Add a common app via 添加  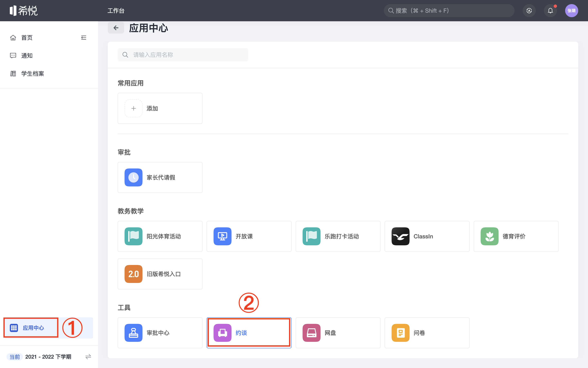160,108
